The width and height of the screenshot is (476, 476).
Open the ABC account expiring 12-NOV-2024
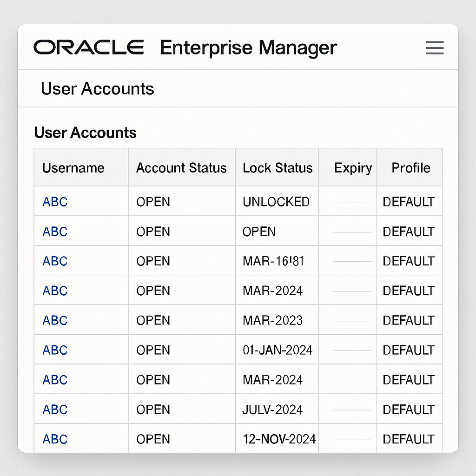pos(54,439)
